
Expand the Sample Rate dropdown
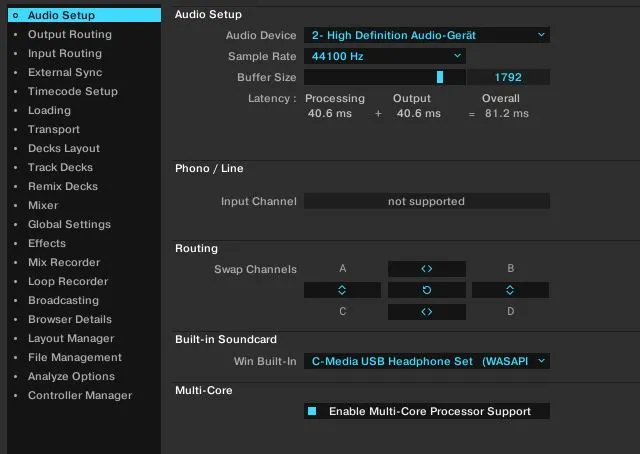(x=385, y=56)
